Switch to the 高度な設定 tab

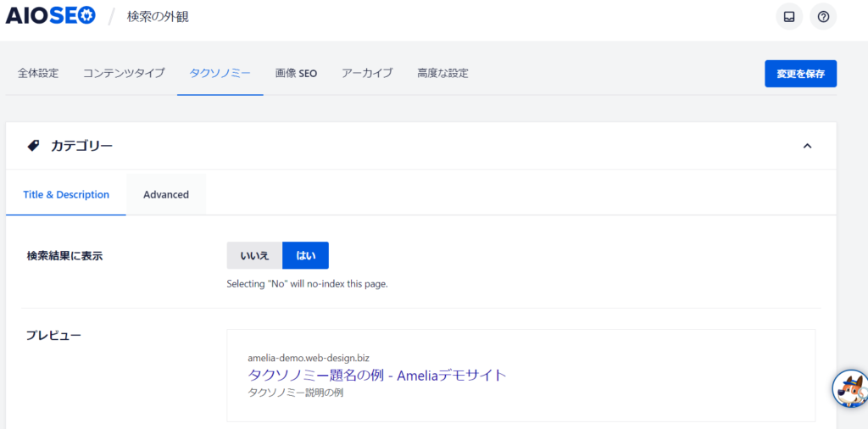pos(442,73)
